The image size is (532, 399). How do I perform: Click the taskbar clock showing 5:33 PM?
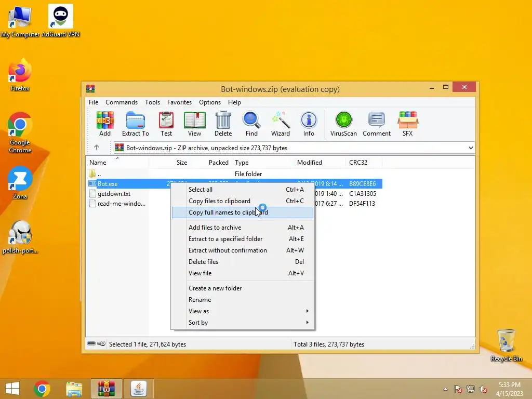pos(509,389)
